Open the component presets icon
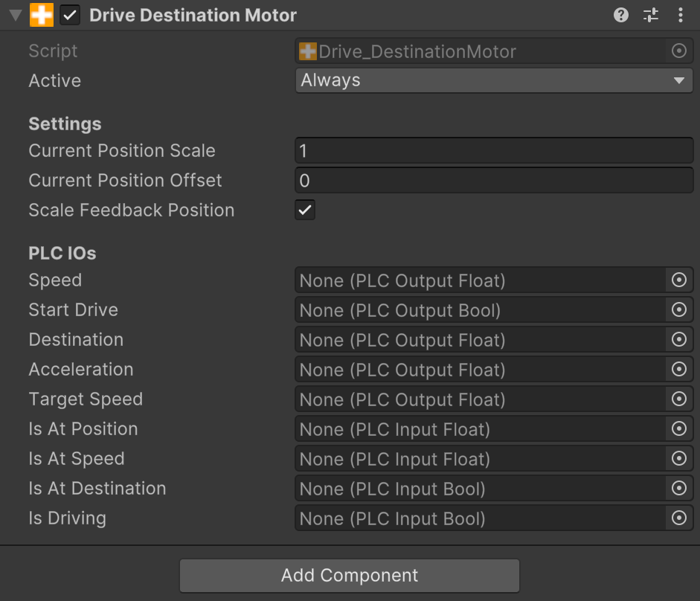Screen dimensions: 700x601 tap(651, 16)
